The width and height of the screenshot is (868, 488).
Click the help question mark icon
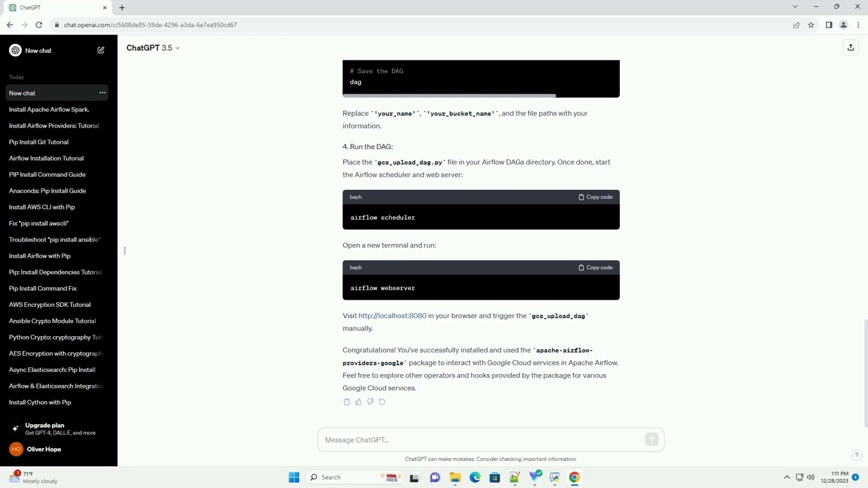tap(856, 455)
